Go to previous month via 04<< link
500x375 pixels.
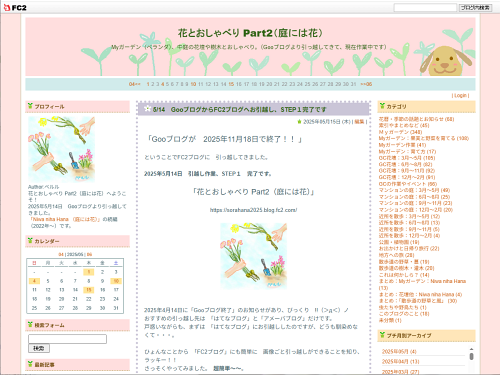pyautogui.click(x=135, y=84)
